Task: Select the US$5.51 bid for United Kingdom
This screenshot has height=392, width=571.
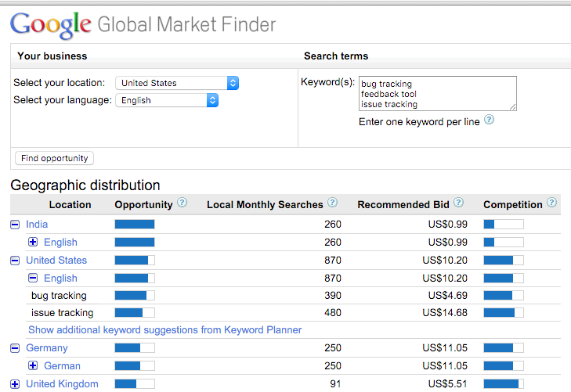Action: pos(447,384)
